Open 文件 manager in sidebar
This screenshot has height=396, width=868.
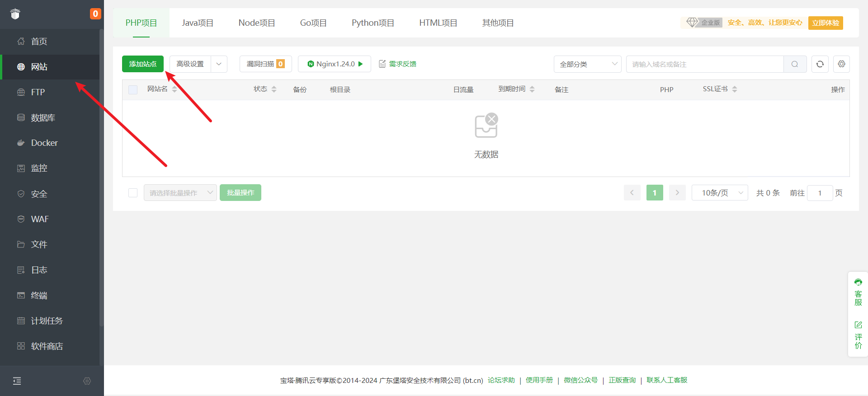pos(50,245)
